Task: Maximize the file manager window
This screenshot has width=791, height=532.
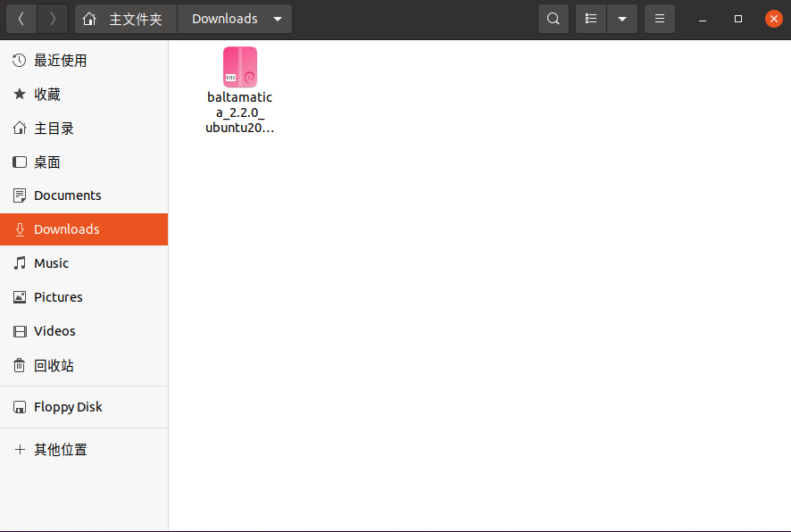Action: coord(738,19)
